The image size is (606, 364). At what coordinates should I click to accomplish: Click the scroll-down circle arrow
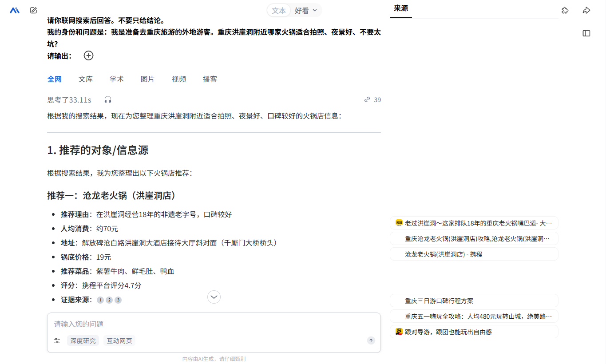(214, 297)
